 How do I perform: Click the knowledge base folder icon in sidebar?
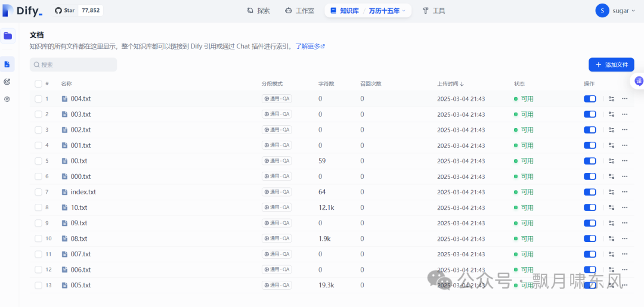click(8, 36)
